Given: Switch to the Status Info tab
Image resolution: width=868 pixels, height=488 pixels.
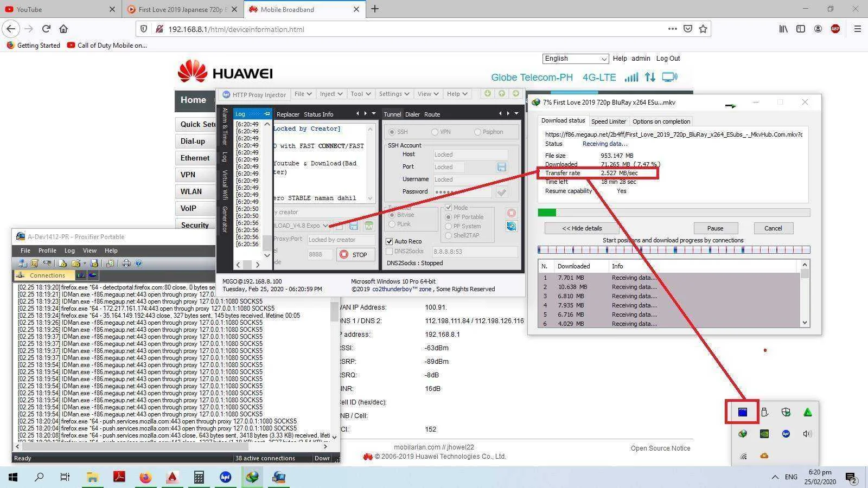Looking at the screenshot, I should click(x=318, y=114).
